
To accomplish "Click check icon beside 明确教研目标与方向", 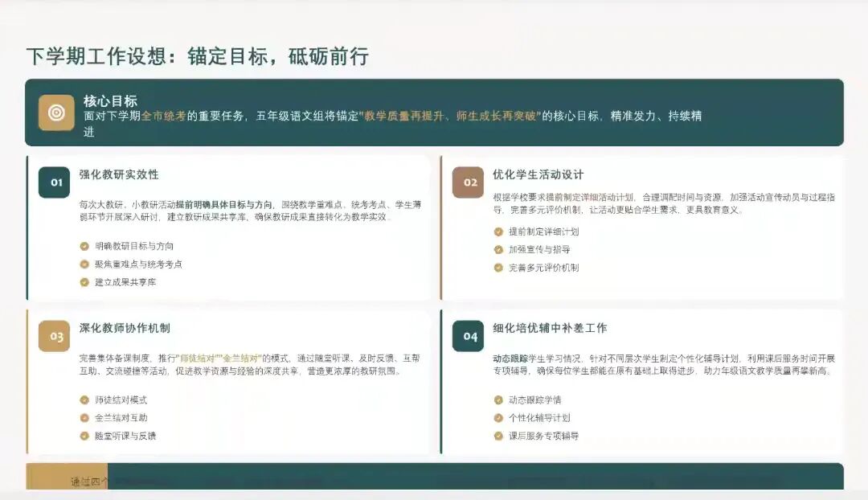I will [84, 246].
